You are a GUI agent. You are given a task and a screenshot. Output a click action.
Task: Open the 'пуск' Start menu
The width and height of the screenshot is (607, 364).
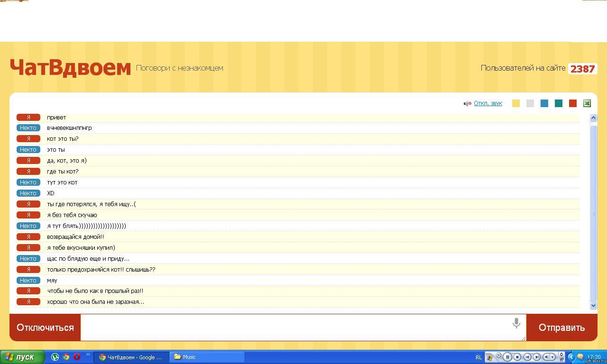pyautogui.click(x=22, y=357)
